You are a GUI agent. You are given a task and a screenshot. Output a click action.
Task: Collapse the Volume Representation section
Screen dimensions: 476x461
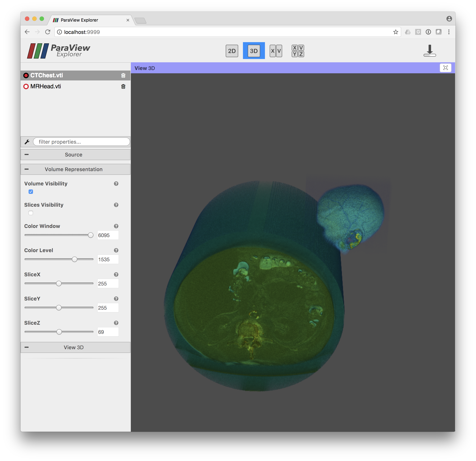27,169
